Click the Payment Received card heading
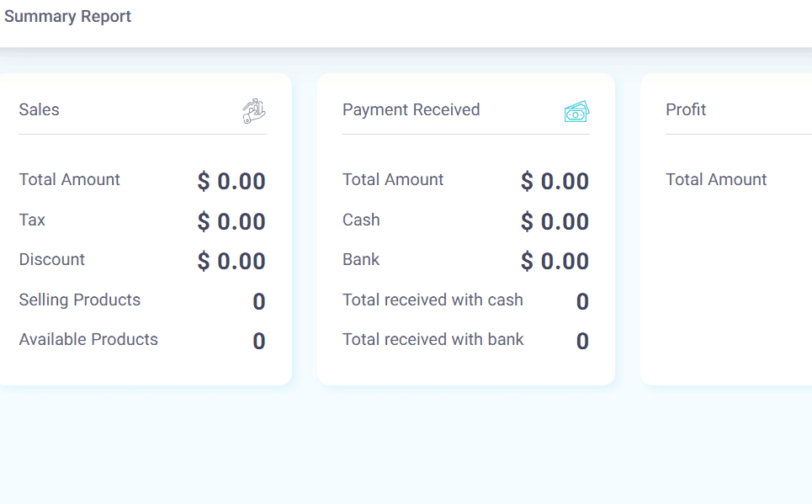This screenshot has height=504, width=812. point(411,110)
